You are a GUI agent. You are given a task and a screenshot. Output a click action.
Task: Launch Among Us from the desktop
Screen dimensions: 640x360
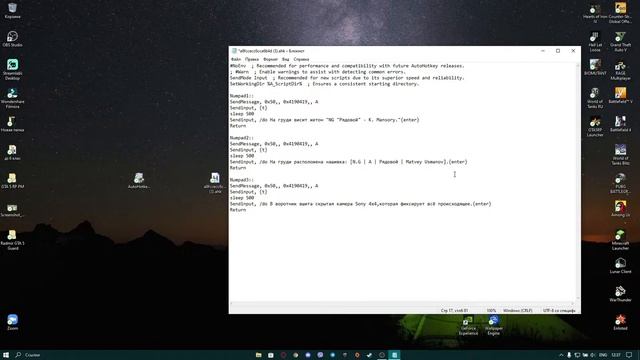pyautogui.click(x=620, y=209)
